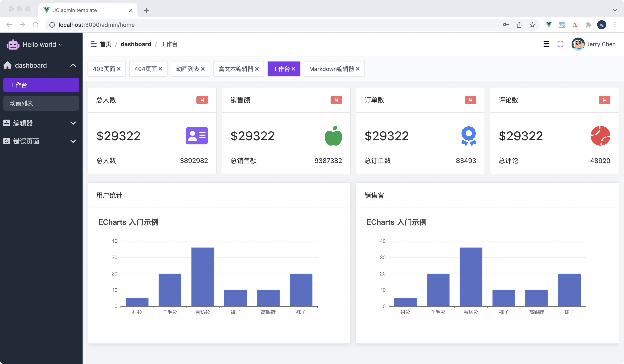Open Vue devtools extension icon
Viewport: 624px width, 364px height.
pyautogui.click(x=549, y=25)
